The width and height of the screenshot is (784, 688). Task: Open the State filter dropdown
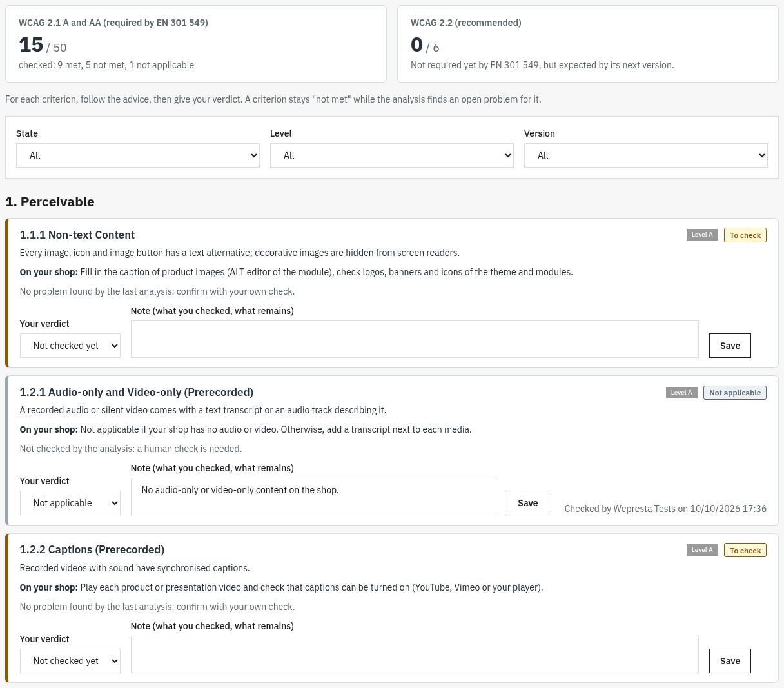coord(138,155)
